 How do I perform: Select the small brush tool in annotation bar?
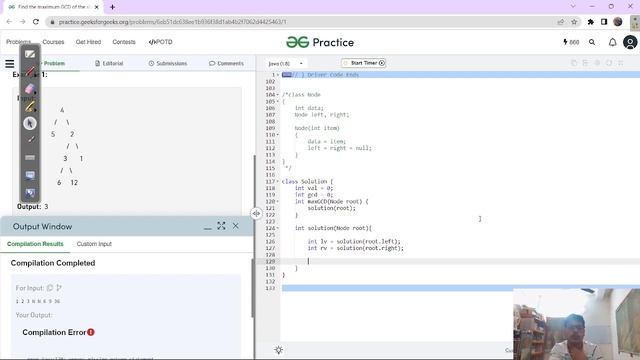[x=30, y=140]
